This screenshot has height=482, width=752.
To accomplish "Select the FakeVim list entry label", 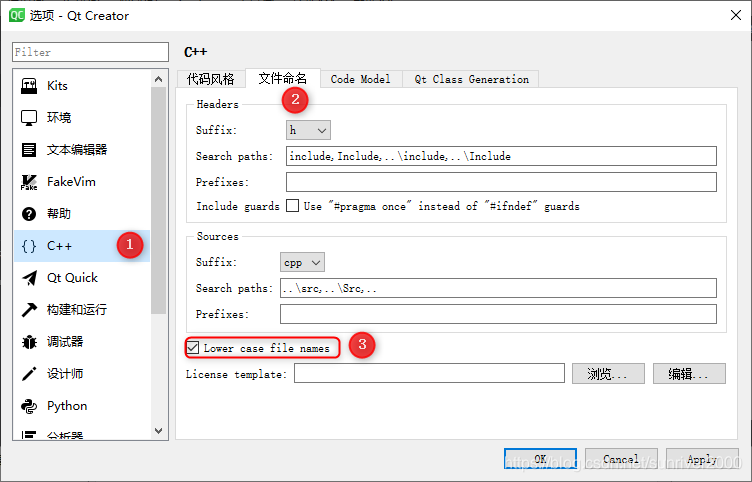I will click(71, 182).
